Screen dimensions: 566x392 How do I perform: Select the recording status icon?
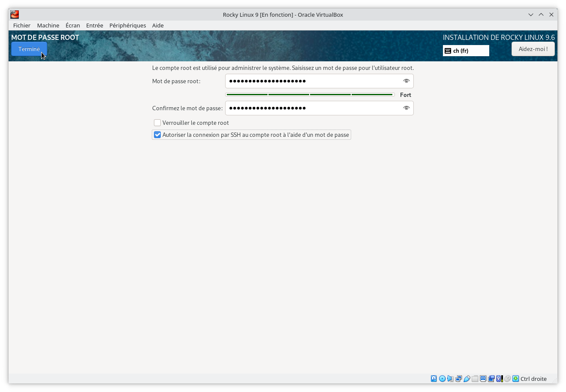point(491,379)
